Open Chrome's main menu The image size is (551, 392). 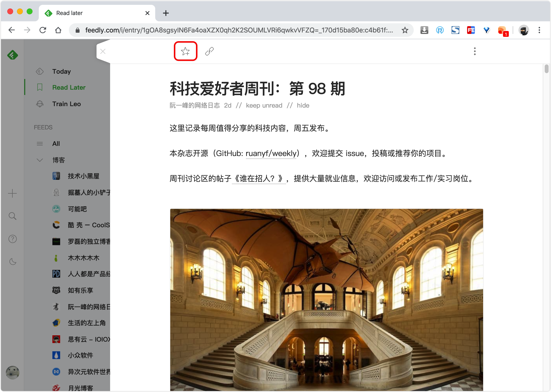coord(539,30)
